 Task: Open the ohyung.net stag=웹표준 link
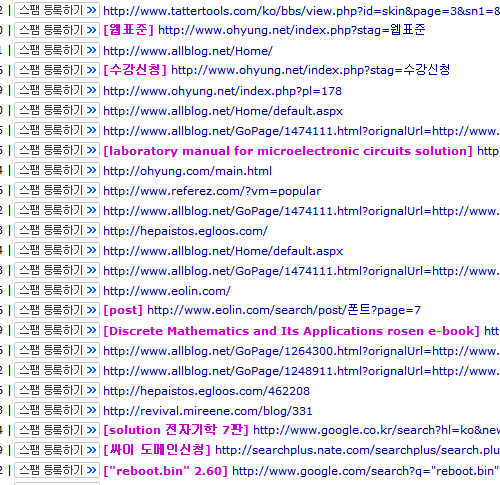pos(292,30)
